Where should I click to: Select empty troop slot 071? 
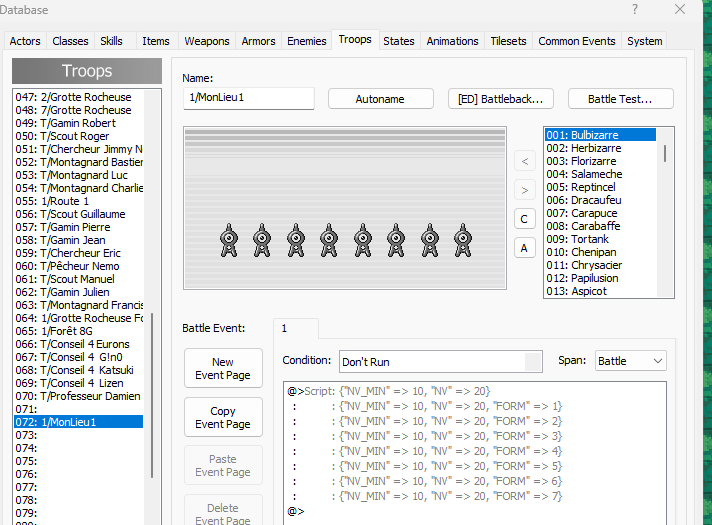tap(79, 409)
